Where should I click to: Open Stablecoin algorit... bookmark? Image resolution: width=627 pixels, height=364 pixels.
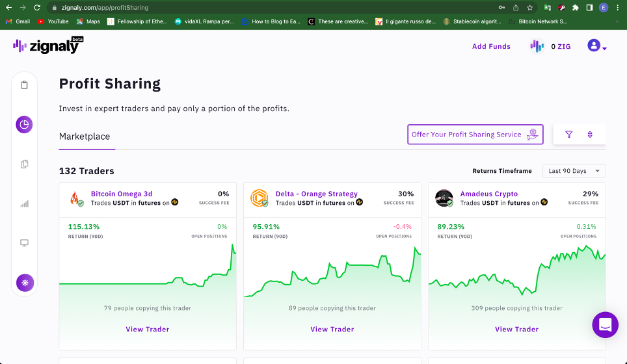[x=472, y=21]
